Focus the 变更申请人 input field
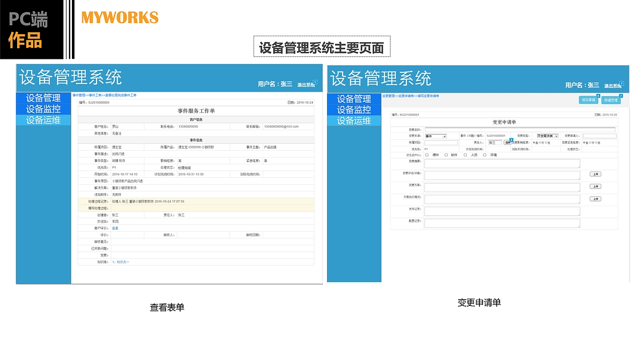The width and height of the screenshot is (644, 362). coord(600,136)
